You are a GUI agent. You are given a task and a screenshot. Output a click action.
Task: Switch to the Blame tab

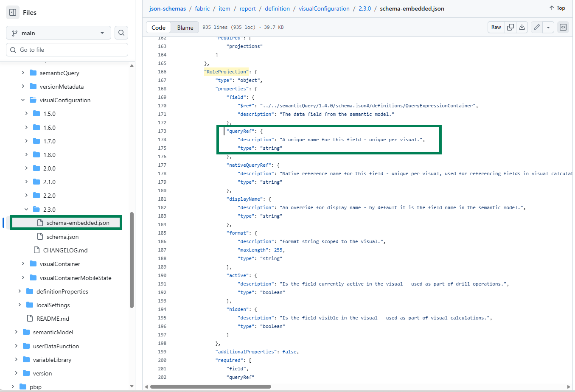185,28
